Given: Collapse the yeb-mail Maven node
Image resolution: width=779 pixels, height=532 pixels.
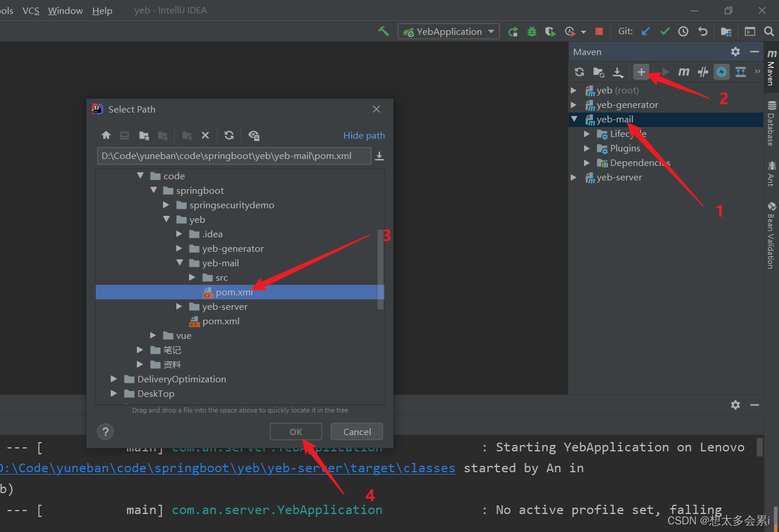Looking at the screenshot, I should (x=574, y=119).
